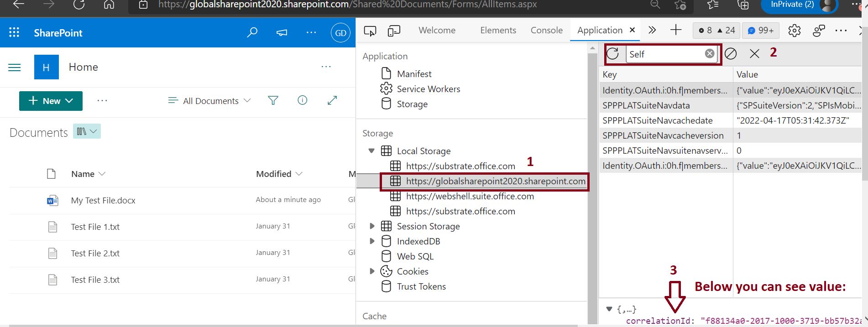Open Test File 1.txt

point(95,227)
